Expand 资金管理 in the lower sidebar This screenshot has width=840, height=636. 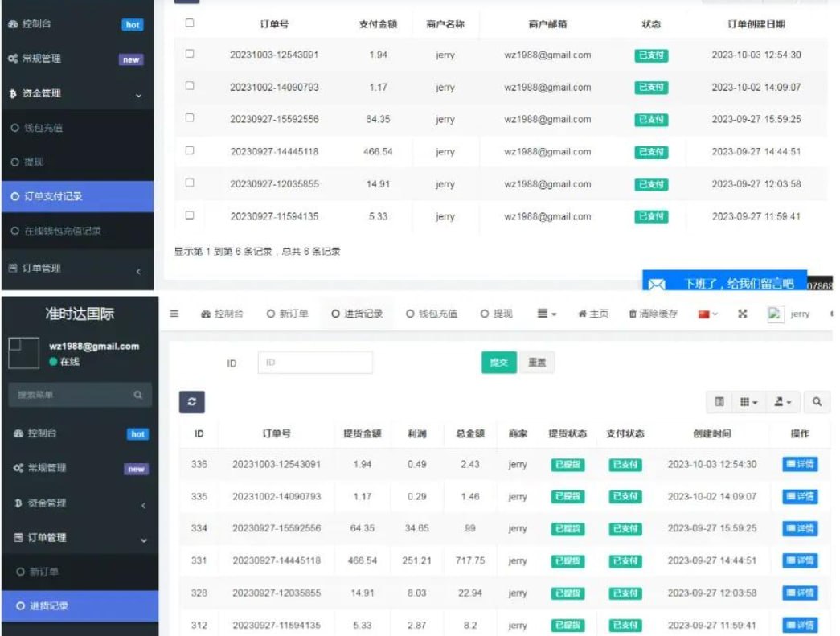point(79,503)
